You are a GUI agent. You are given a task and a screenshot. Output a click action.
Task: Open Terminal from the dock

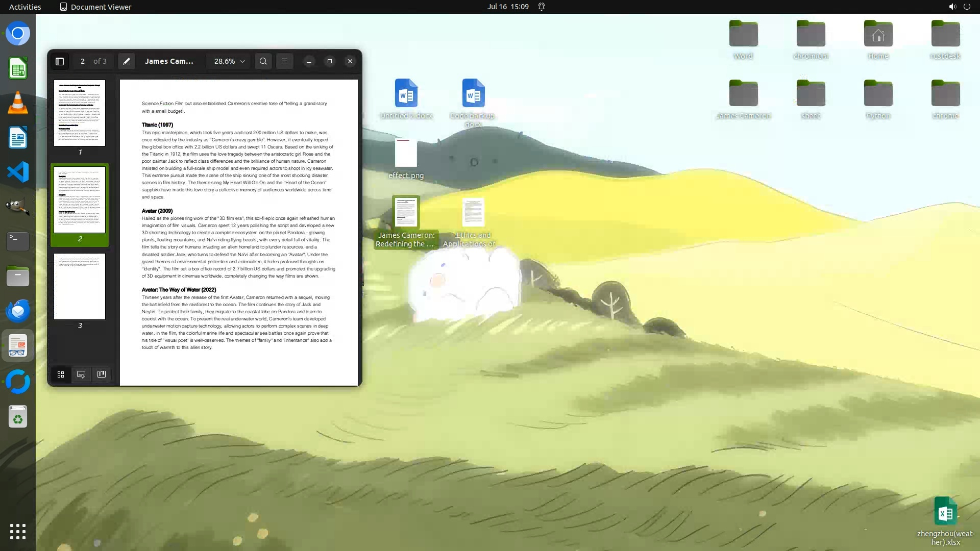[x=18, y=241]
